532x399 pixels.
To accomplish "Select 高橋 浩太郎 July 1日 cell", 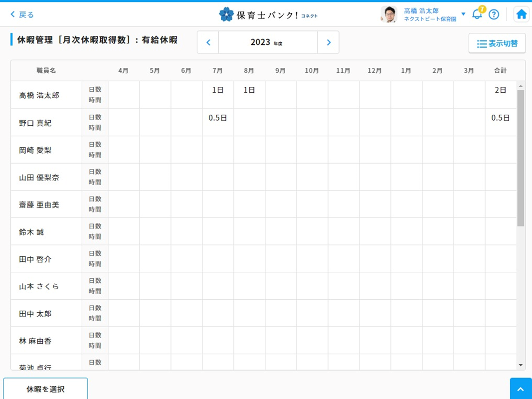I will [x=218, y=90].
